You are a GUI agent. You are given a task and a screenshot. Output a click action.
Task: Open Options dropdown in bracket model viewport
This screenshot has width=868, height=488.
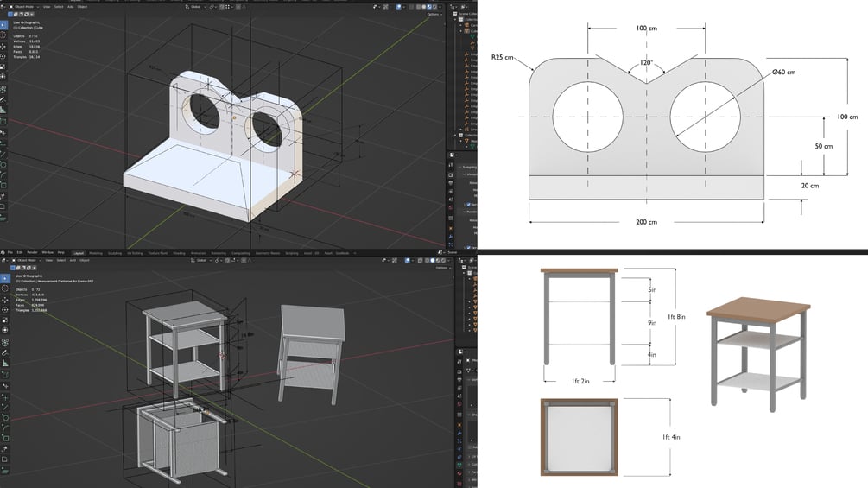tap(434, 14)
